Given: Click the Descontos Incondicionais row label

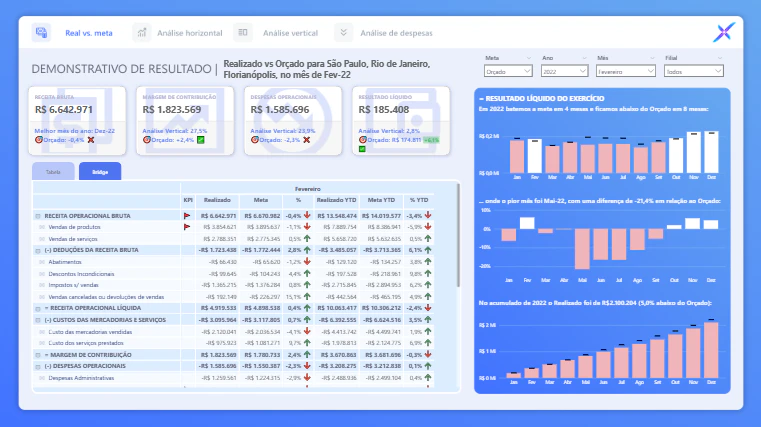Looking at the screenshot, I should coord(81,274).
